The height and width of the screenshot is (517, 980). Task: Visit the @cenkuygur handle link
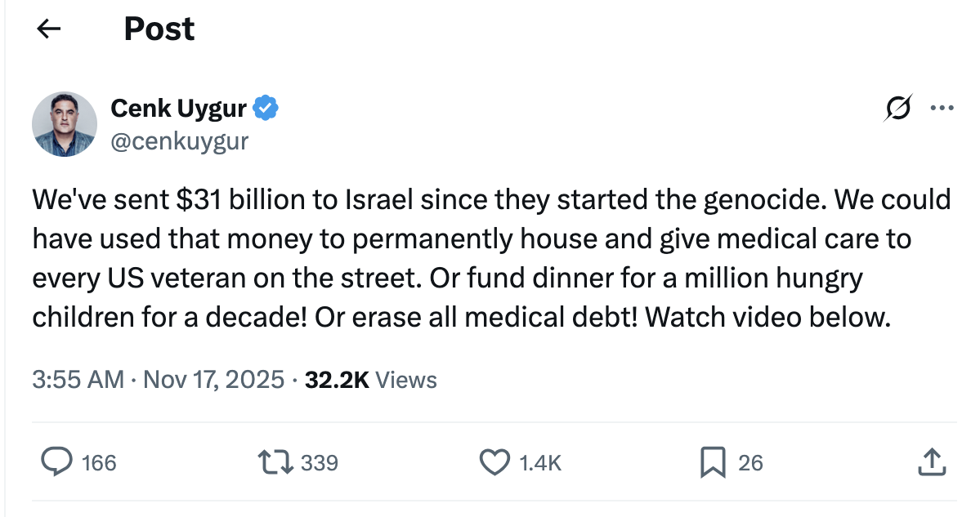click(x=179, y=140)
